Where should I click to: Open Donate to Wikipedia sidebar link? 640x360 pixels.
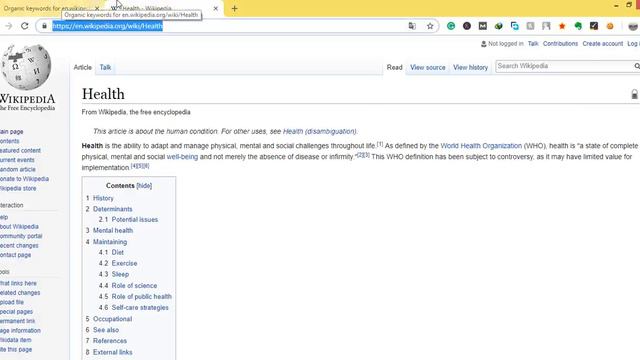tap(24, 179)
